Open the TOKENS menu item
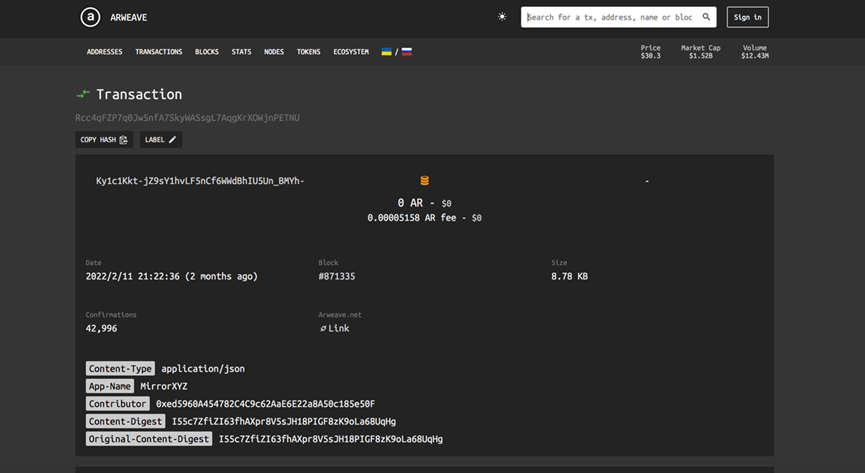The image size is (865, 473). (x=308, y=52)
